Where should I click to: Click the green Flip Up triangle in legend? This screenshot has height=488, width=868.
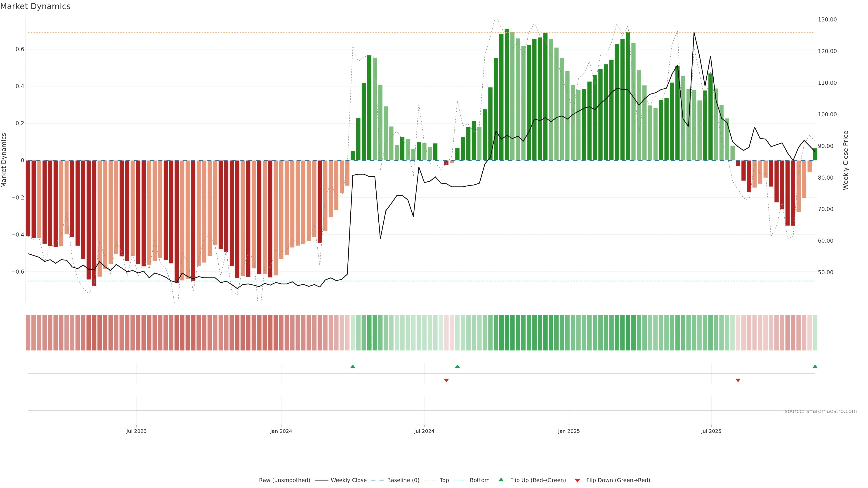(x=501, y=480)
